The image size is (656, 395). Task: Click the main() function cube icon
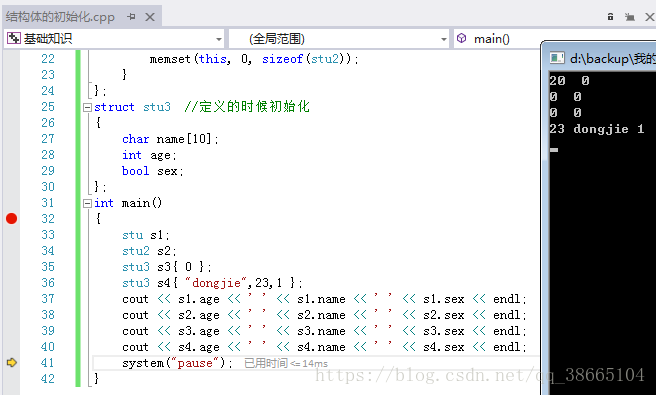click(461, 38)
